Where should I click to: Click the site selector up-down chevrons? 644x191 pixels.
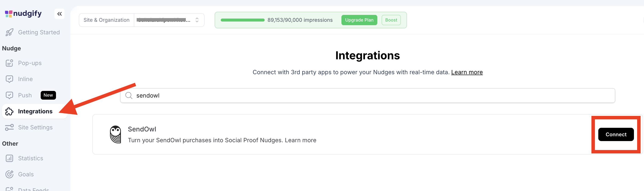click(197, 20)
